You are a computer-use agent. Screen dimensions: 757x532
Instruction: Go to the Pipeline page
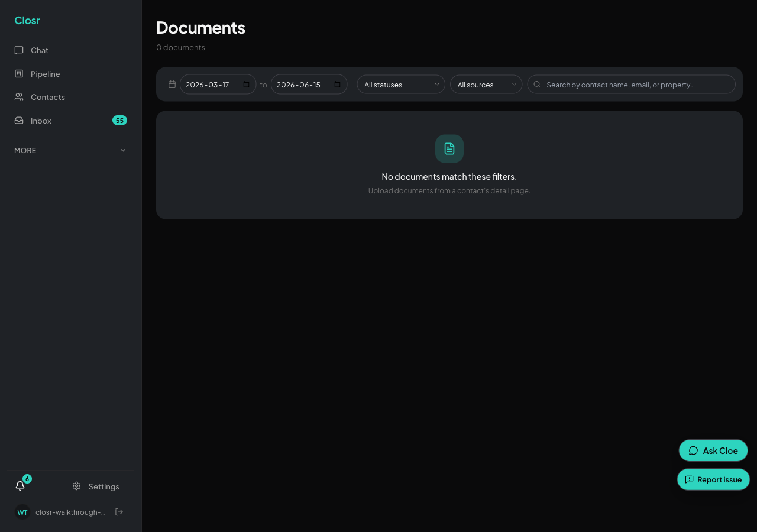click(70, 74)
